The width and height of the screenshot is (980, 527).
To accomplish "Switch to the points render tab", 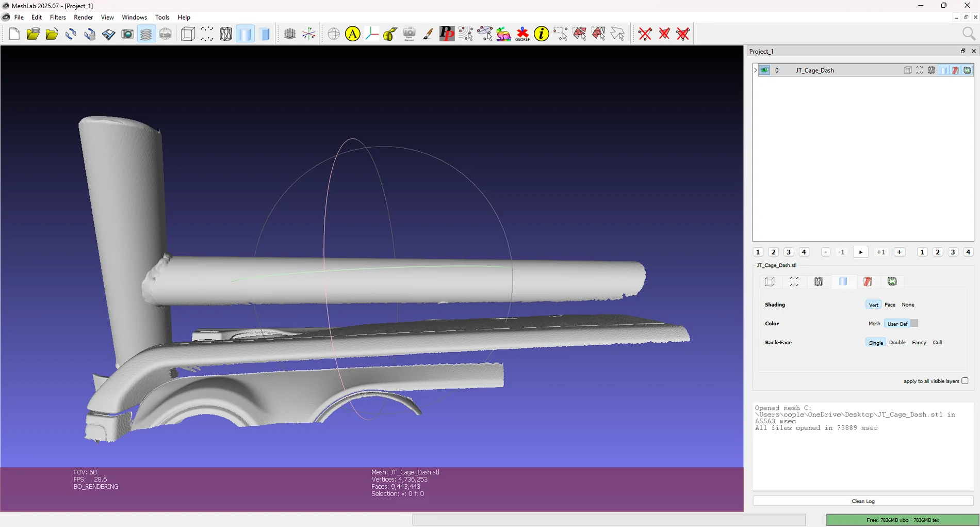I will pyautogui.click(x=794, y=281).
